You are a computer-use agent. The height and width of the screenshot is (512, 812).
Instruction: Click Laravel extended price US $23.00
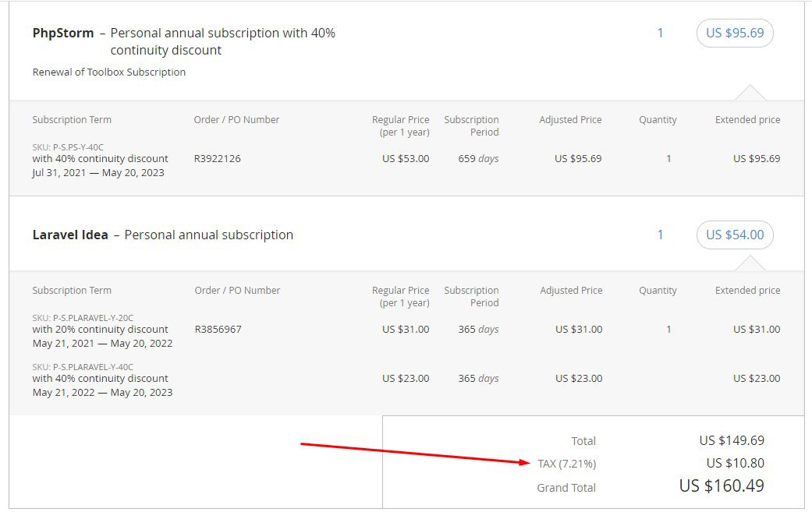pyautogui.click(x=757, y=379)
